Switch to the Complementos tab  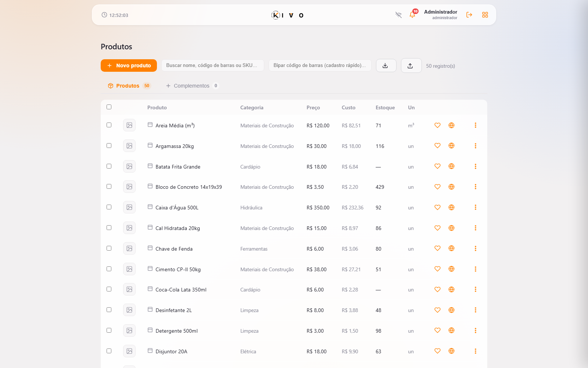click(192, 86)
